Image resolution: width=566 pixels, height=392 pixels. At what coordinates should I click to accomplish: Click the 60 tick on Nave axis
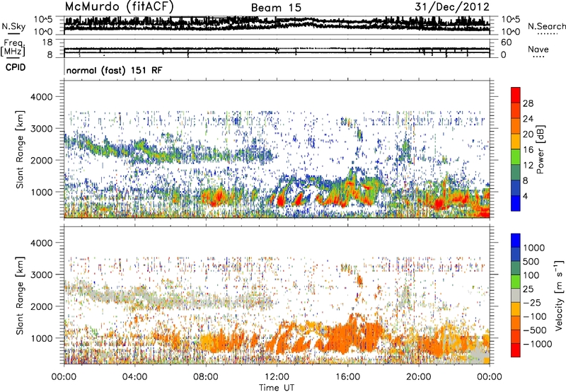click(506, 42)
